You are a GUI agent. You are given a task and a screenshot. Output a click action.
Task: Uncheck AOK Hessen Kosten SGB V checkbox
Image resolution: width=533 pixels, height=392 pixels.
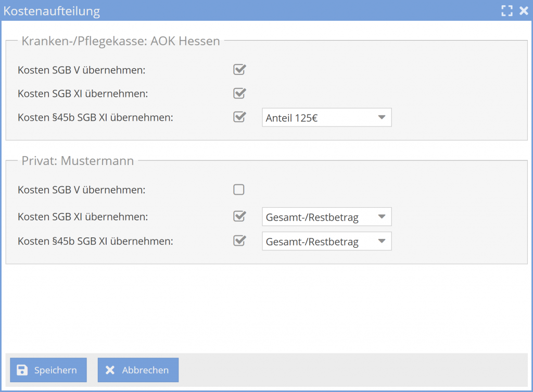239,70
